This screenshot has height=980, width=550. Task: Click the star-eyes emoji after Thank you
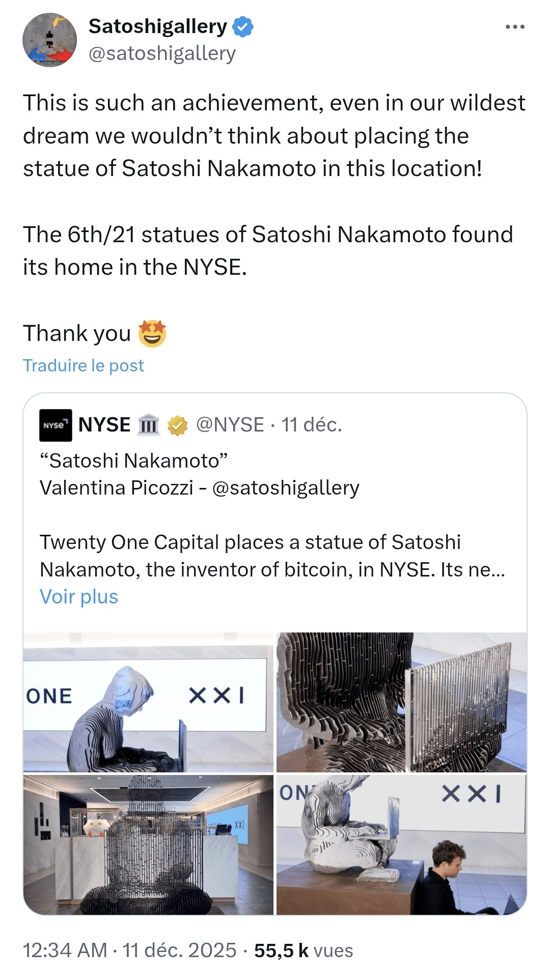pyautogui.click(x=152, y=334)
